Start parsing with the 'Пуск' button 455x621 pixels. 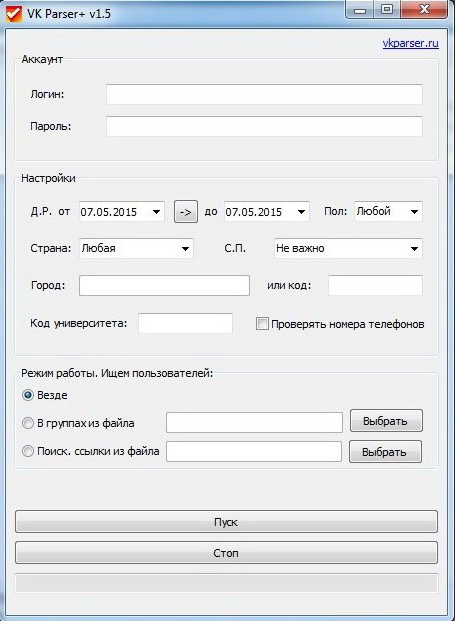pos(226,522)
